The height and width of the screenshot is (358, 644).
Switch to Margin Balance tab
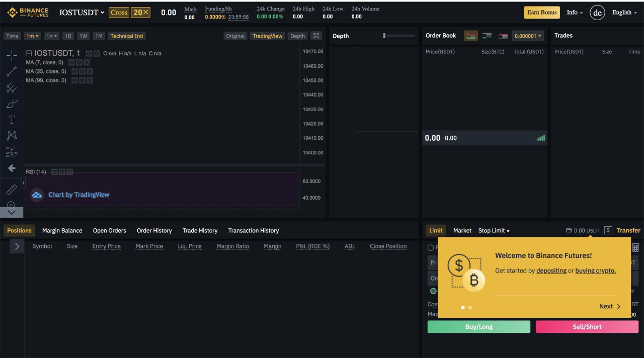coord(62,230)
